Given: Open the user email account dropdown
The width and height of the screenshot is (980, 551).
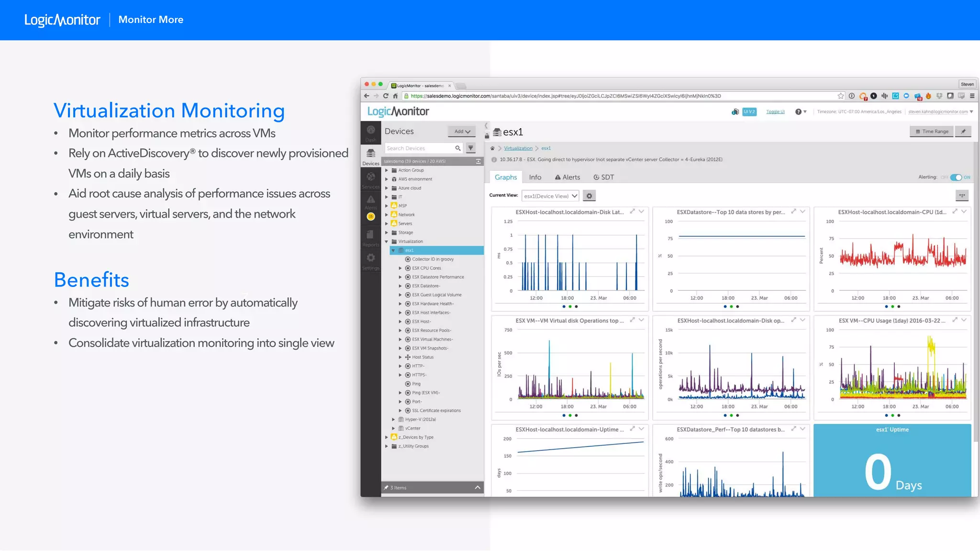Looking at the screenshot, I should pos(941,111).
